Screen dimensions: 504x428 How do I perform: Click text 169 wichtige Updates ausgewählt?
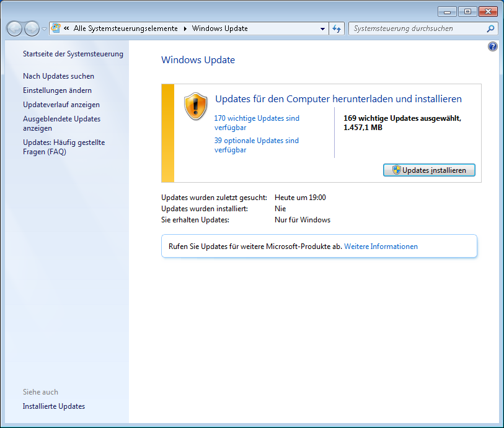[402, 118]
